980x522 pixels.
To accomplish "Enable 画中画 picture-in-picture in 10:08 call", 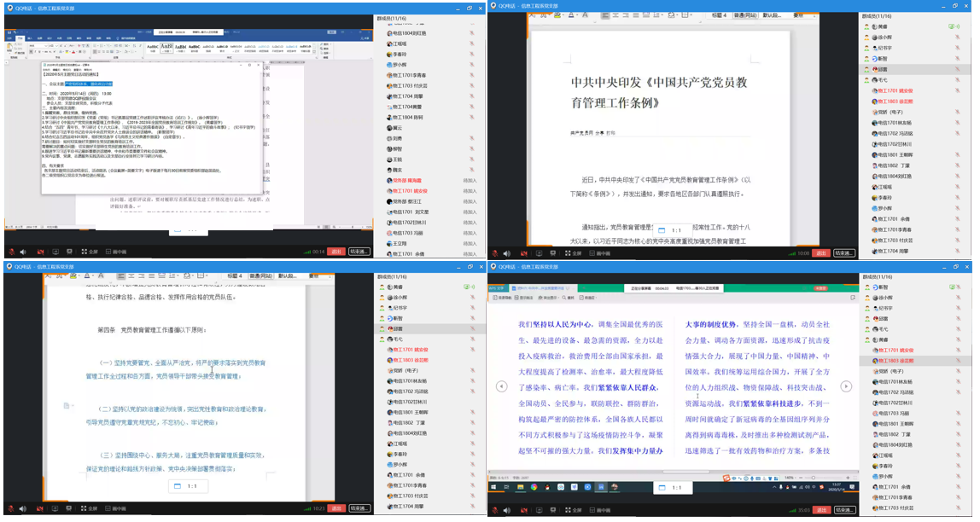I will tap(603, 253).
